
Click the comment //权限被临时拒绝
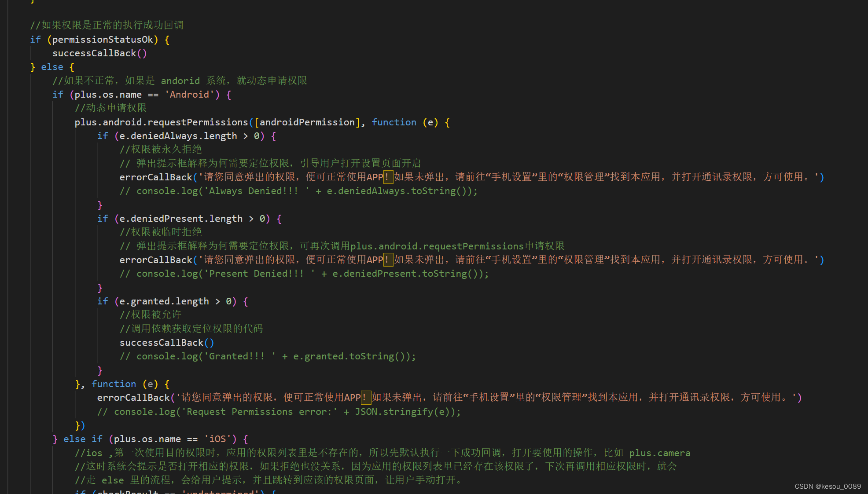click(161, 232)
